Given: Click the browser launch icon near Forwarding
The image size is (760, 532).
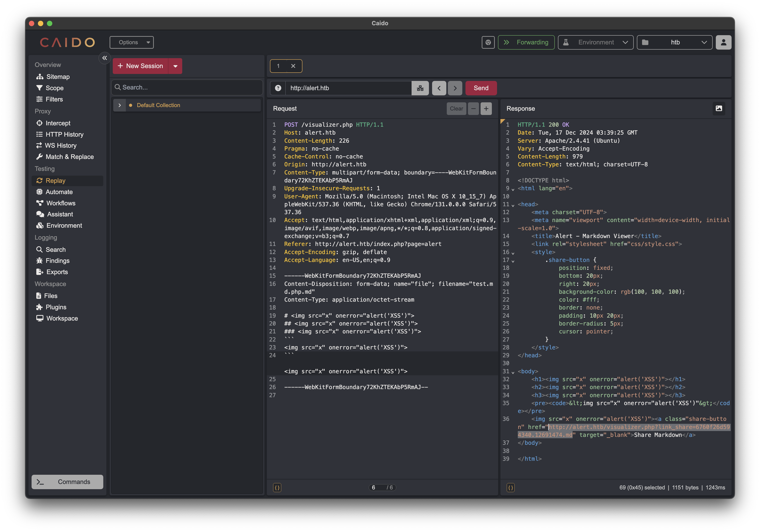Looking at the screenshot, I should 488,42.
